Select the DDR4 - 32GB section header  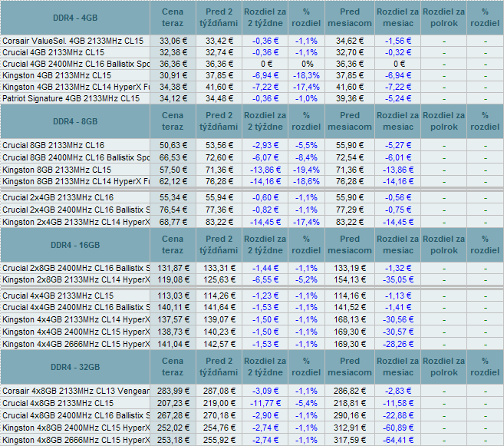(75, 367)
